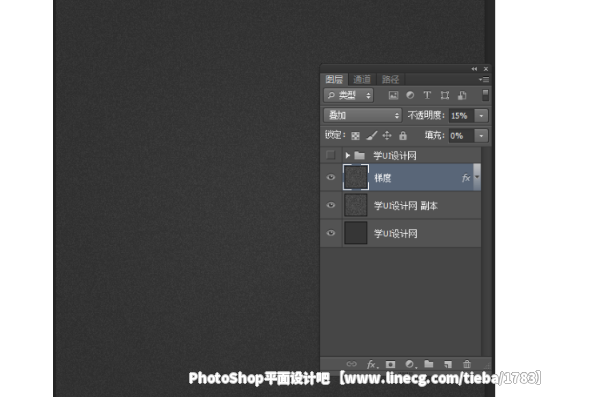Screen dimensions: 597x397
Task: Filter layers by pixel image type
Action: (393, 95)
